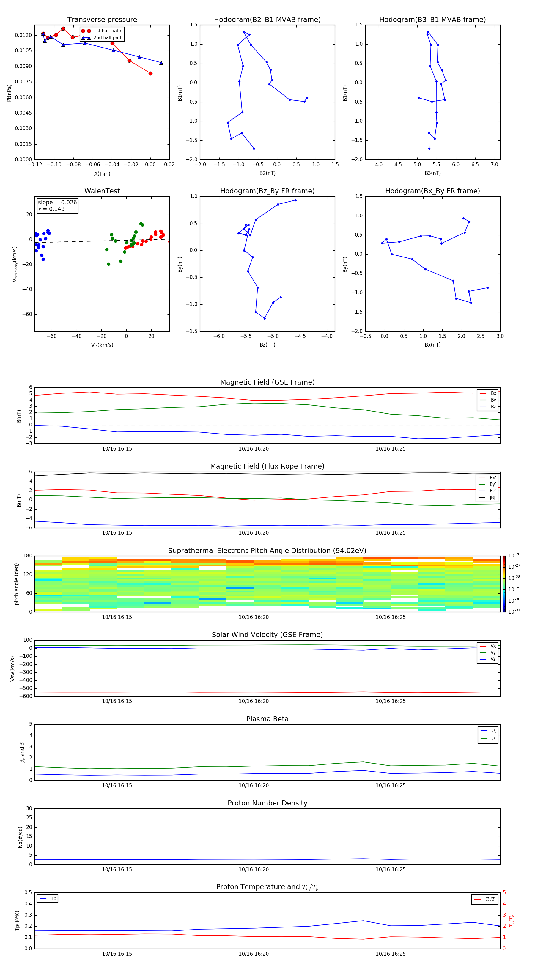535x980 pixels.
Task: Click the slope and r annotation box
Action: tap(57, 206)
